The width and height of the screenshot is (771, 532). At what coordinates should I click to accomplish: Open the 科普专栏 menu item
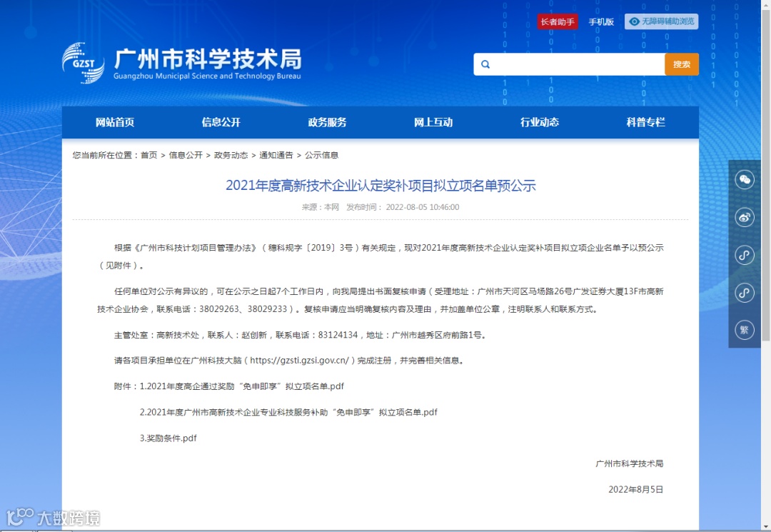[645, 122]
